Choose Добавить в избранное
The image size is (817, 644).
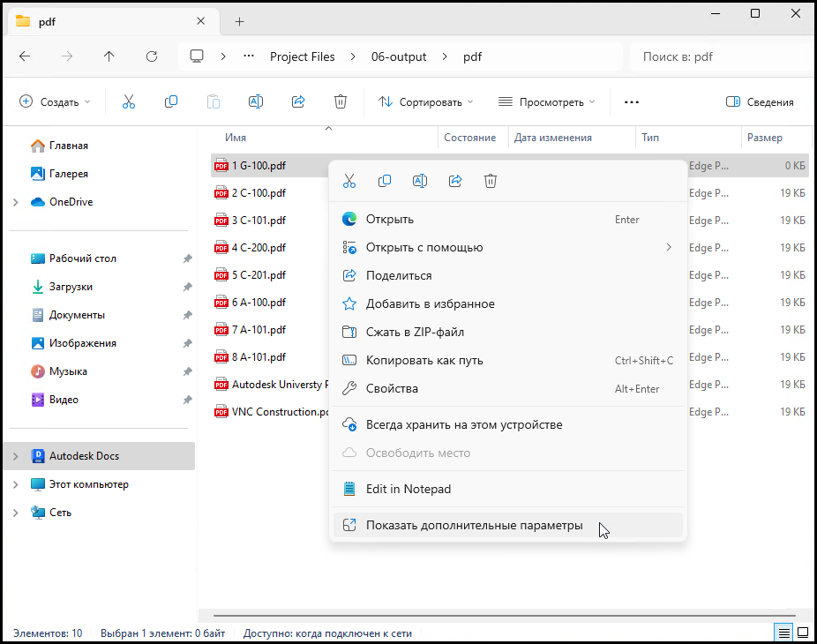(507, 303)
